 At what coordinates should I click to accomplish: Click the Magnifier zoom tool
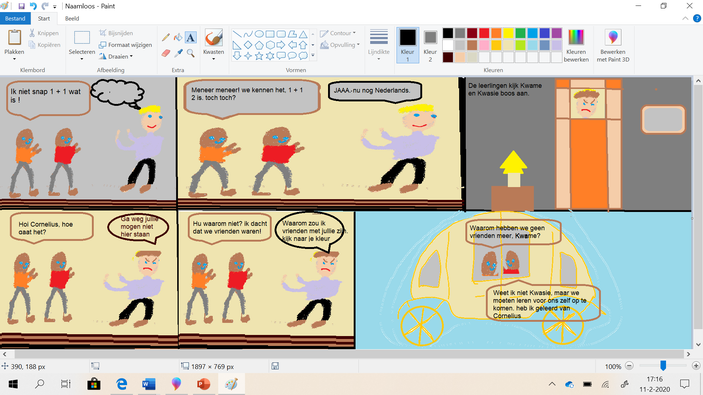click(191, 53)
